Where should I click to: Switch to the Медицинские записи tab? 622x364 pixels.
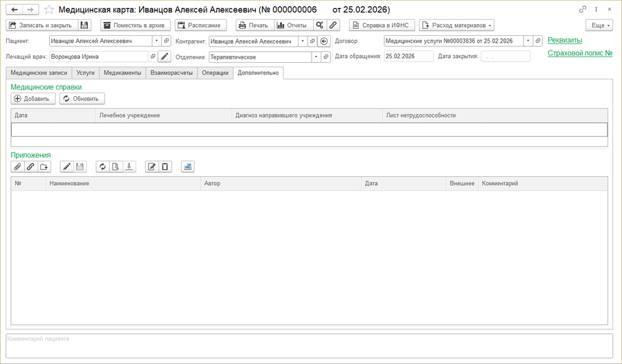39,73
